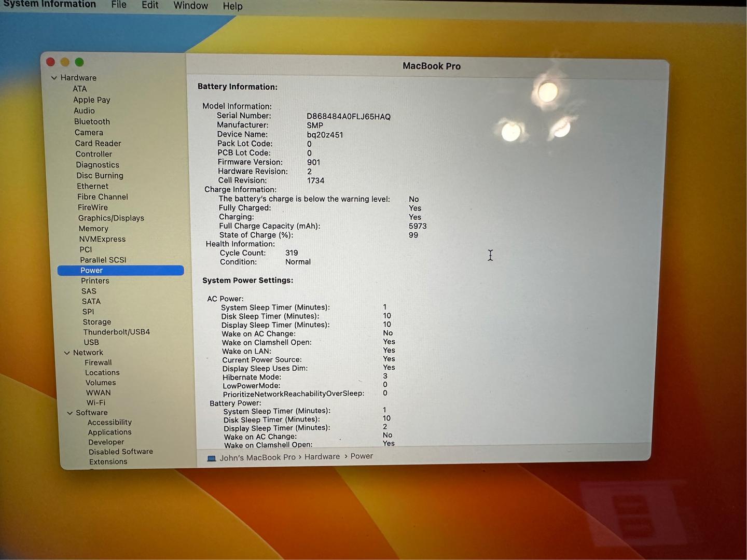The width and height of the screenshot is (747, 560).
Task: Collapse the Software section chevron
Action: [x=70, y=413]
